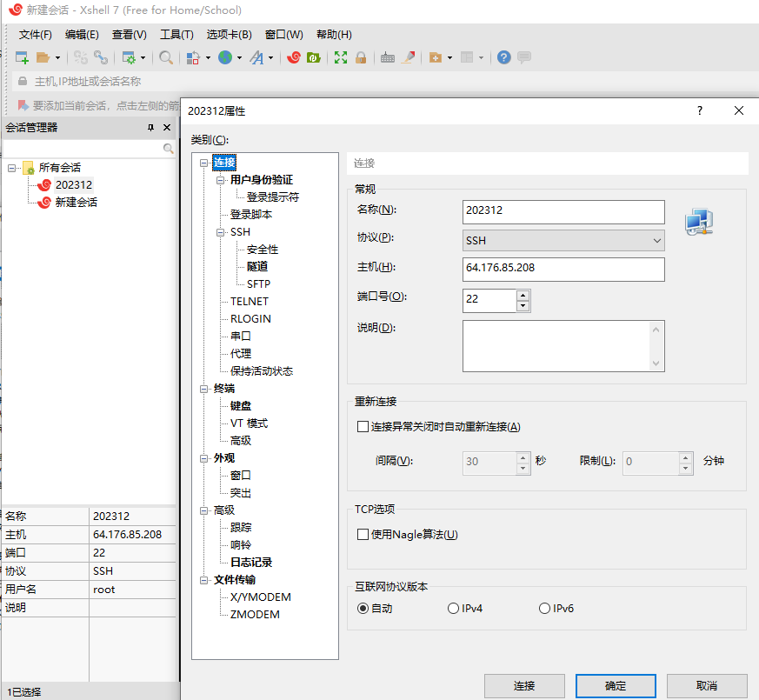Launch Xftp green file transfer icon

click(314, 57)
